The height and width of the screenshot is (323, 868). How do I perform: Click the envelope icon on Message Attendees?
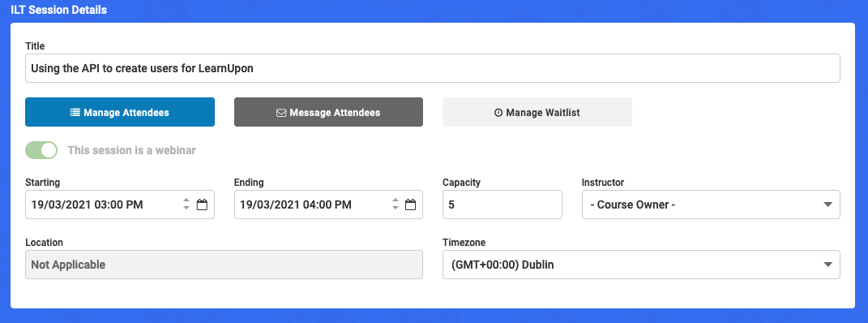click(281, 113)
